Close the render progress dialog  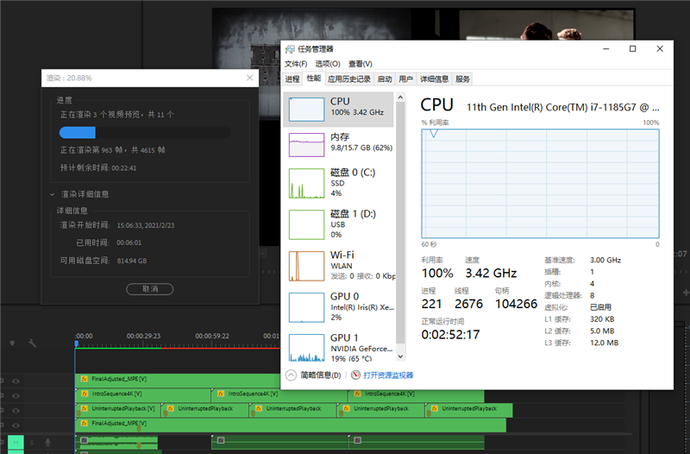250,78
